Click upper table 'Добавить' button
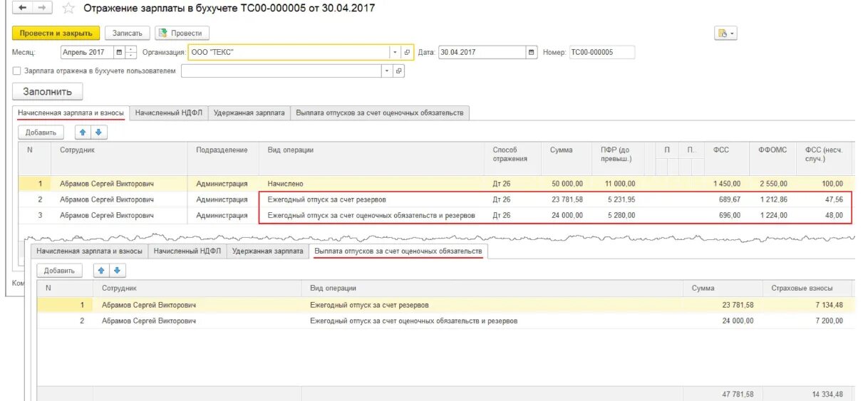The height and width of the screenshot is (401, 868). tap(41, 132)
